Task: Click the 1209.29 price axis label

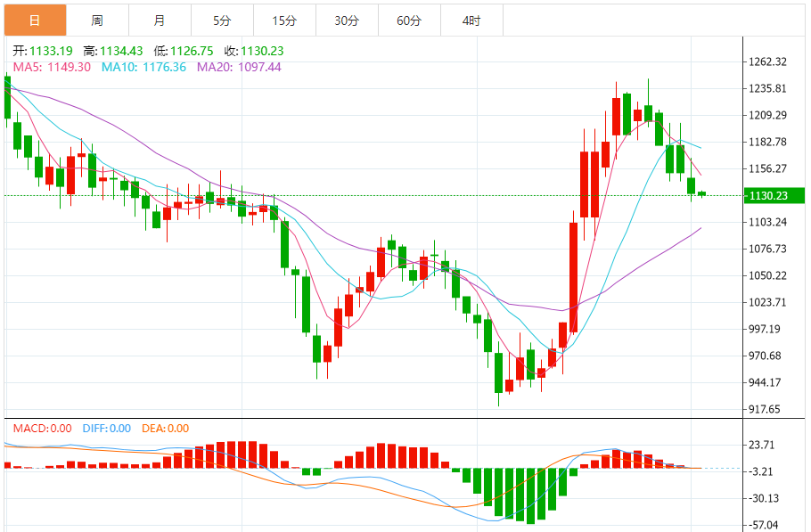Action: pyautogui.click(x=767, y=115)
